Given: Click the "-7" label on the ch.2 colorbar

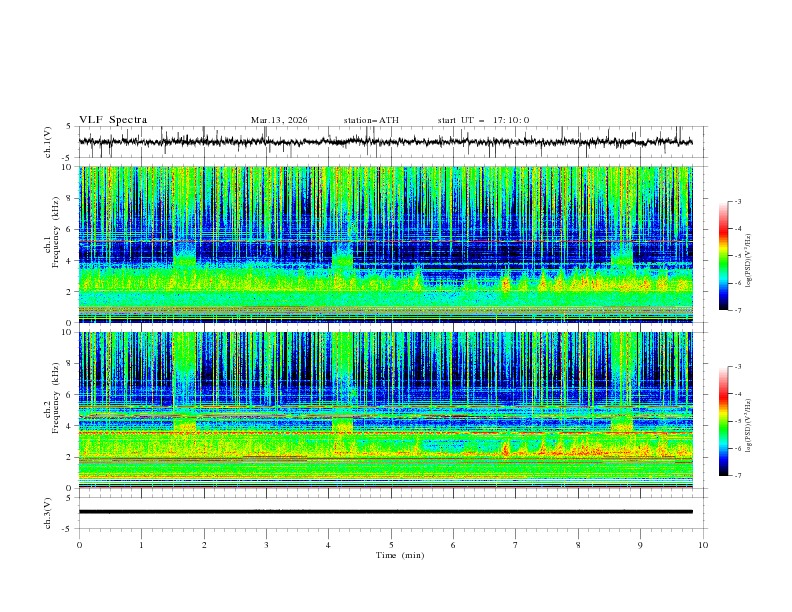Looking at the screenshot, I should [738, 476].
